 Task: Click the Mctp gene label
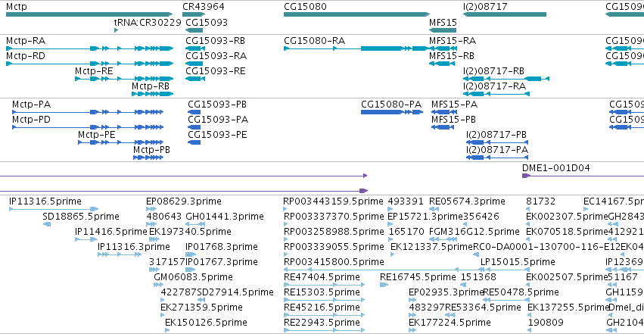pos(17,7)
